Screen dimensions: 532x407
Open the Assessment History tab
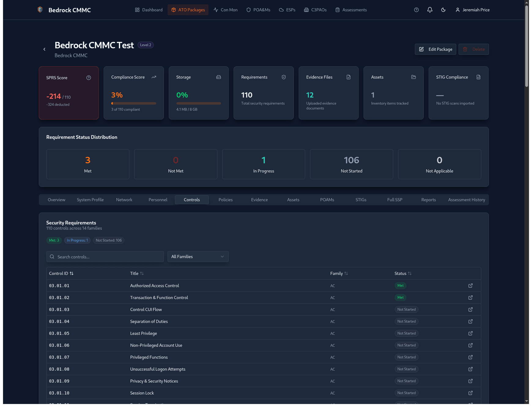(466, 200)
